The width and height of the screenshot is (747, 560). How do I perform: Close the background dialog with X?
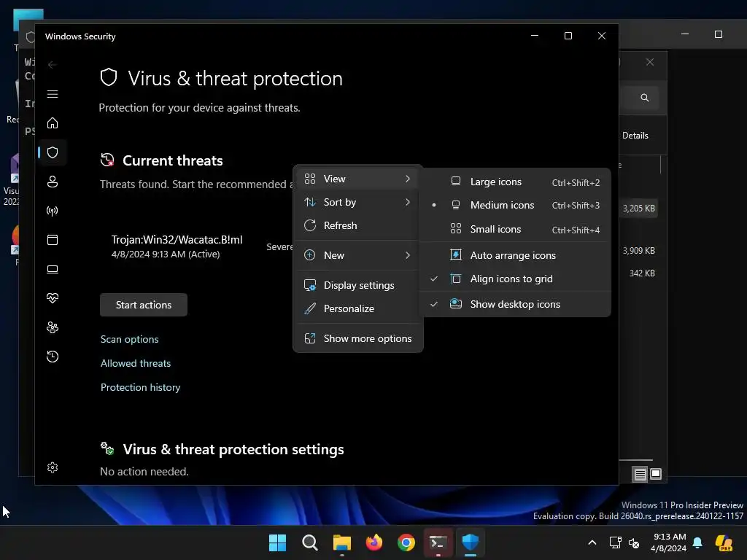point(650,63)
